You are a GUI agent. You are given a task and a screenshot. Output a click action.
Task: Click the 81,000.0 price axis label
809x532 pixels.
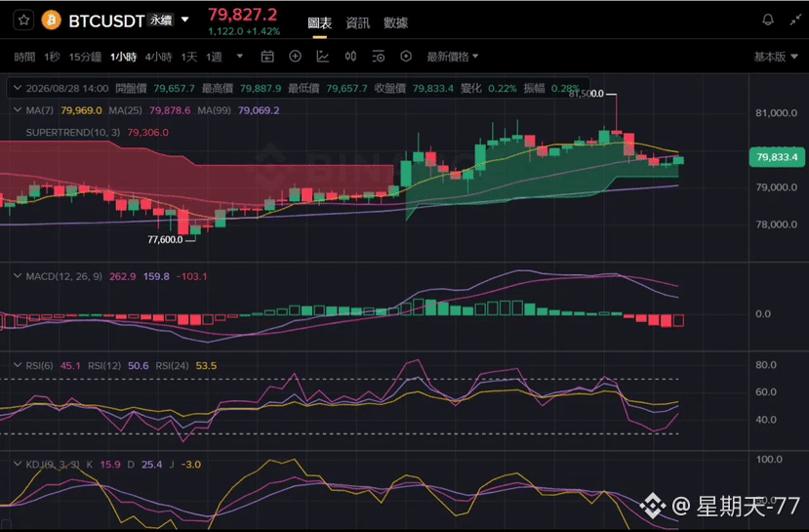tap(776, 113)
